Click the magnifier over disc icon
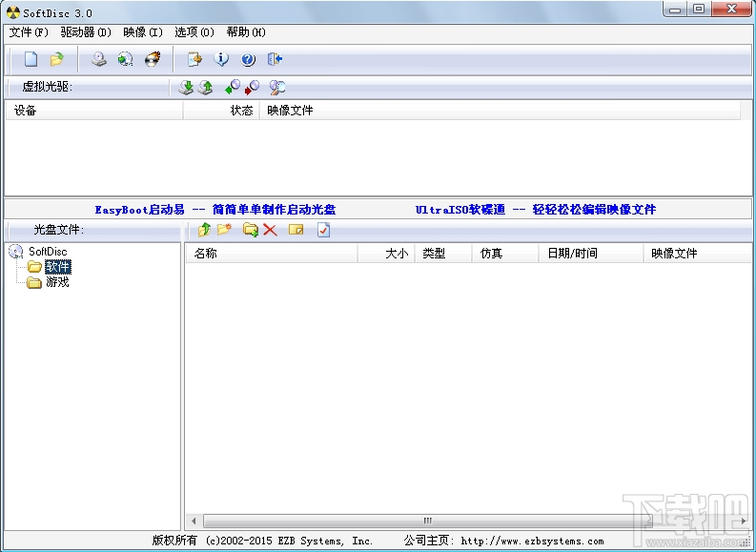Screen dimensions: 756x552 tap(277, 88)
